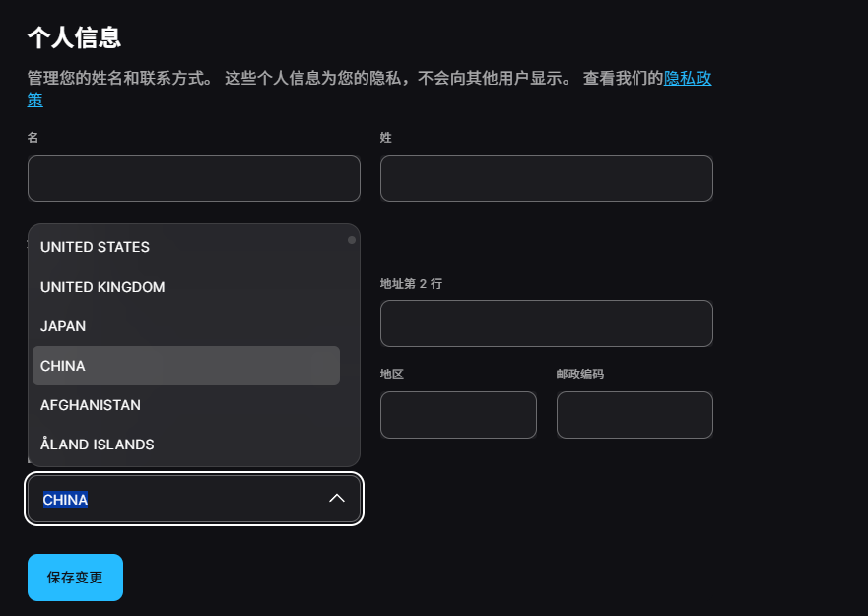Focus the 姓 last name field
Screen dimensions: 868x616
pyautogui.click(x=547, y=178)
